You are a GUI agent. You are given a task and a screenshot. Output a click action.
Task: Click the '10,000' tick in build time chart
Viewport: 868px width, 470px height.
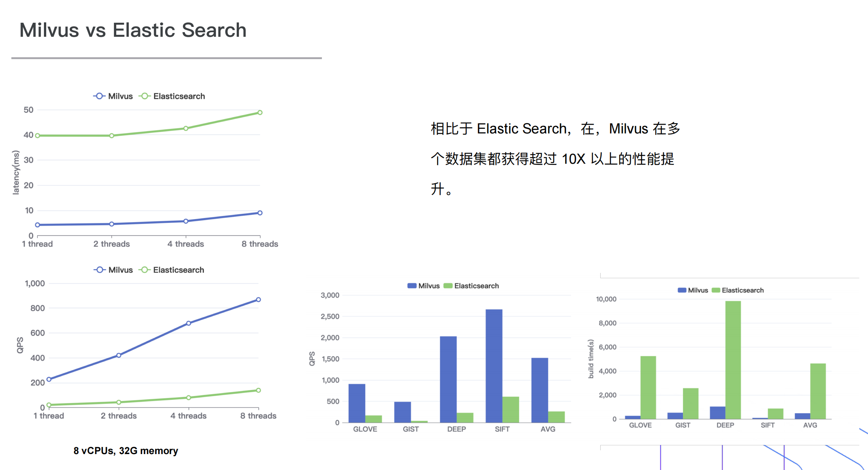point(606,299)
